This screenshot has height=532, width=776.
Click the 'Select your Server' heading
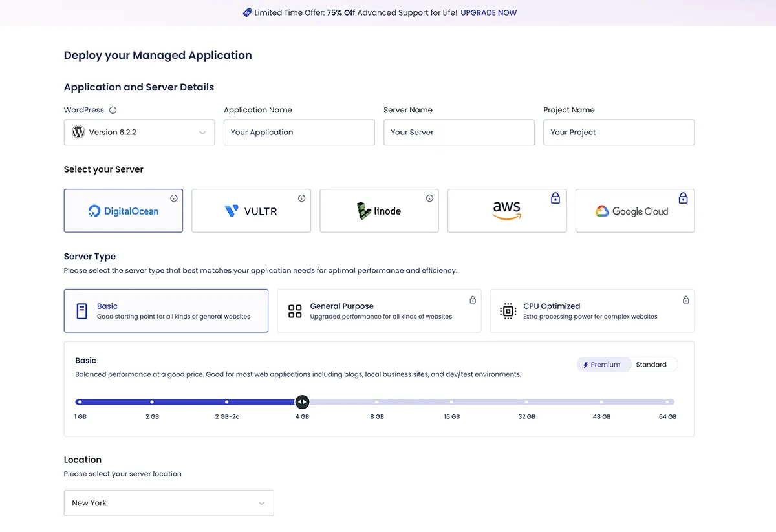click(103, 169)
